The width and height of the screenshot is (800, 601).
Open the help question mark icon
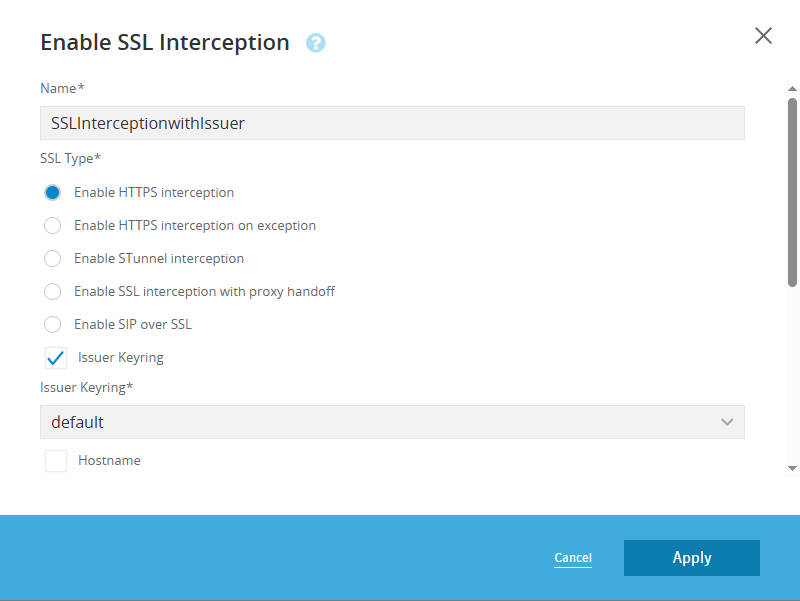tap(315, 43)
